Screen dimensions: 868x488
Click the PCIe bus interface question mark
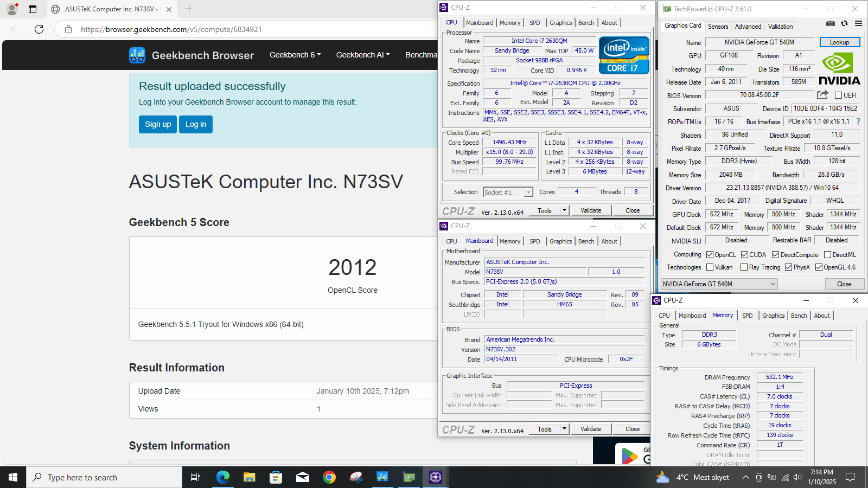tap(858, 121)
